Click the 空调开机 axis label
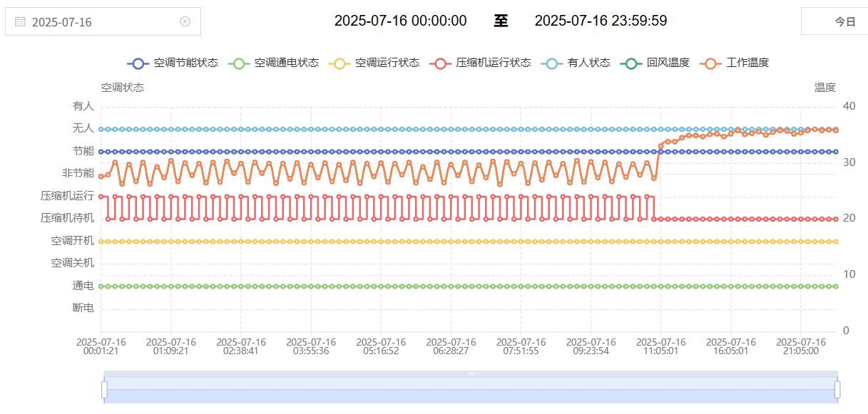Image resolution: width=868 pixels, height=414 pixels. coord(73,241)
